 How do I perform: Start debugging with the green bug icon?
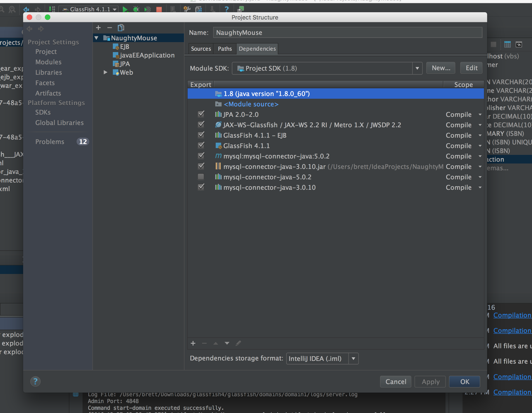pyautogui.click(x=136, y=10)
